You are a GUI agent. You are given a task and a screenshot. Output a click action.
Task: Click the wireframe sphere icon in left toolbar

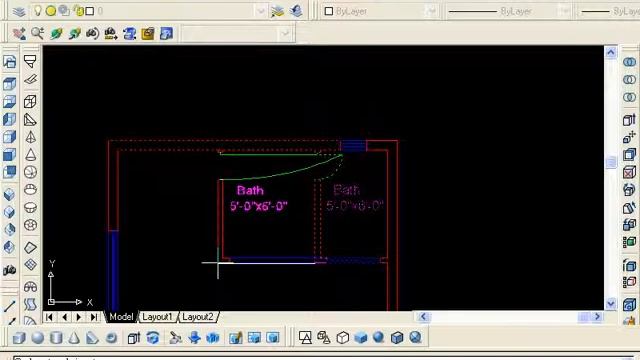(x=30, y=172)
